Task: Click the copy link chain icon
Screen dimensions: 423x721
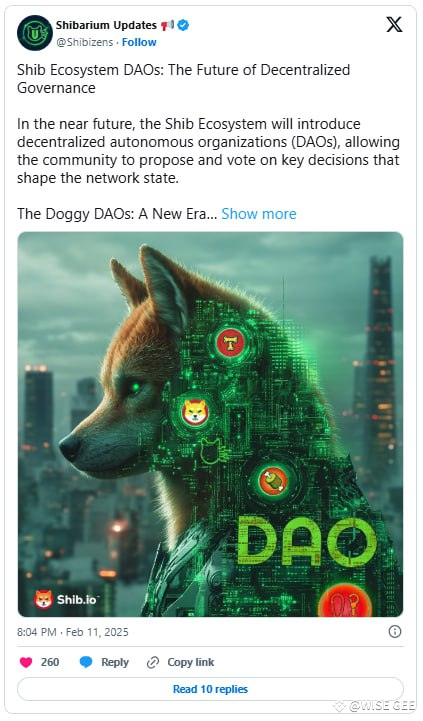Action: point(153,662)
